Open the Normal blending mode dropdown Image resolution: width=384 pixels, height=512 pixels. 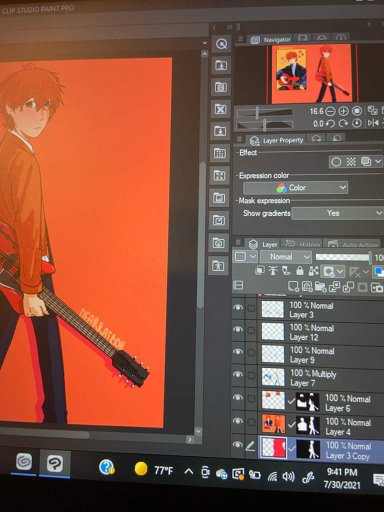coord(286,257)
